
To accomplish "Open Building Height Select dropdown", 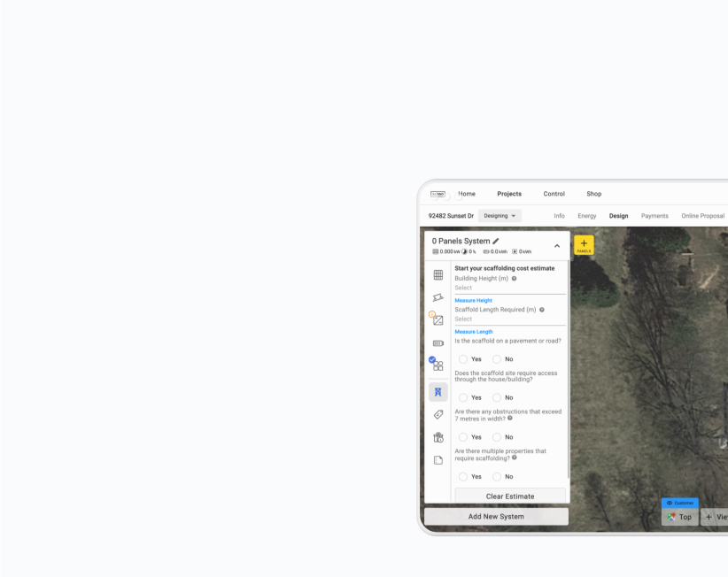I will click(x=510, y=288).
